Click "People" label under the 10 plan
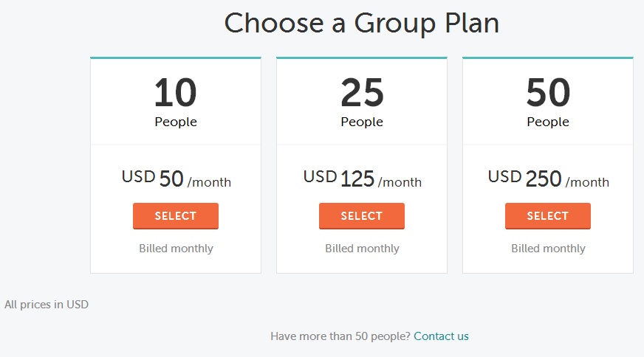 point(176,122)
